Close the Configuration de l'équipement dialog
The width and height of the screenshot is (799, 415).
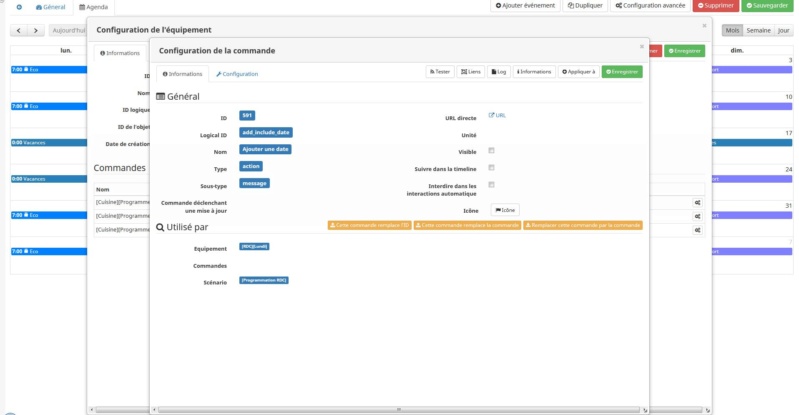click(x=704, y=25)
